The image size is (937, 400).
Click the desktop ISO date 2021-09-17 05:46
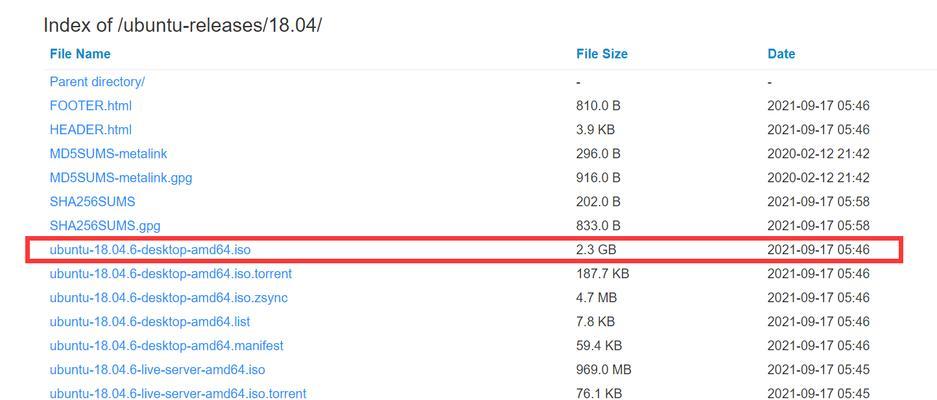pyautogui.click(x=818, y=249)
